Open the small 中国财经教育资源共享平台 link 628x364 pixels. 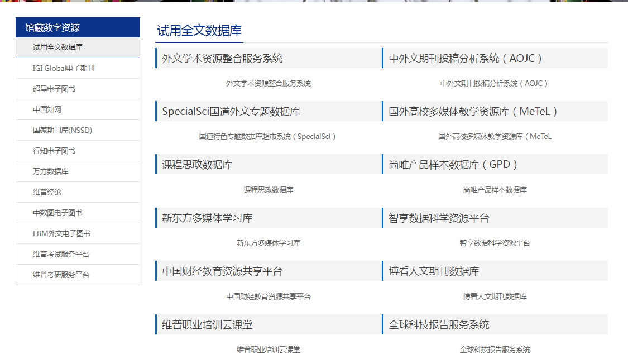(269, 296)
